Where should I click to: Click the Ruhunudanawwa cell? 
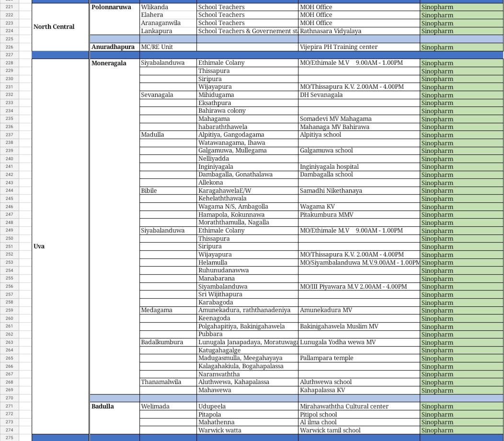(x=248, y=270)
